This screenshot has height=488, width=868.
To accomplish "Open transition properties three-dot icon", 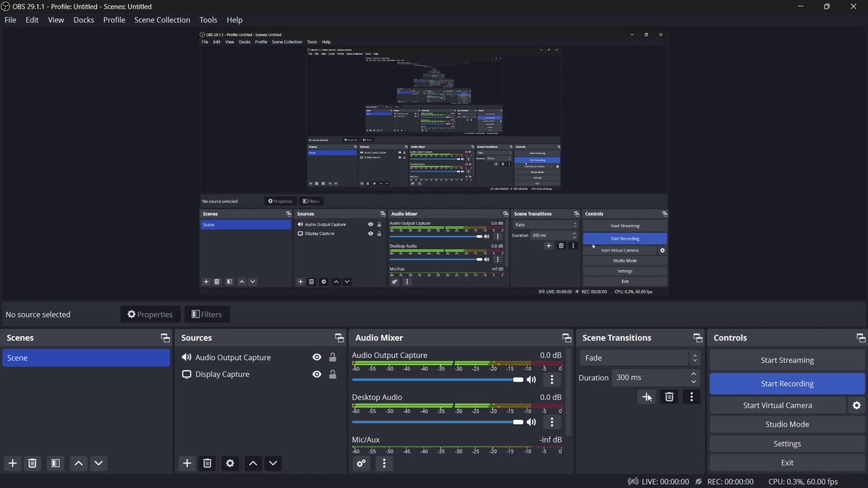I will pyautogui.click(x=692, y=396).
